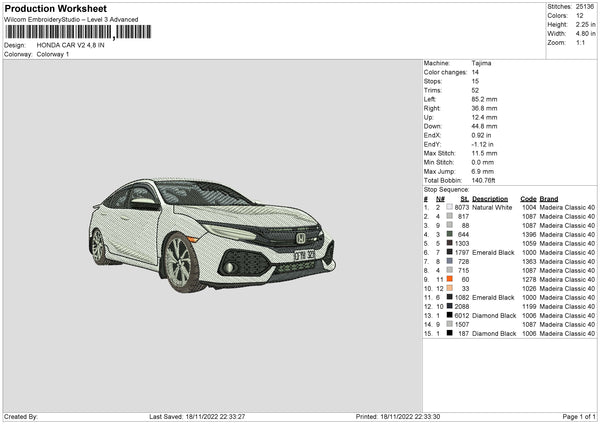
Task: Click the Brand column header
Action: click(x=549, y=198)
